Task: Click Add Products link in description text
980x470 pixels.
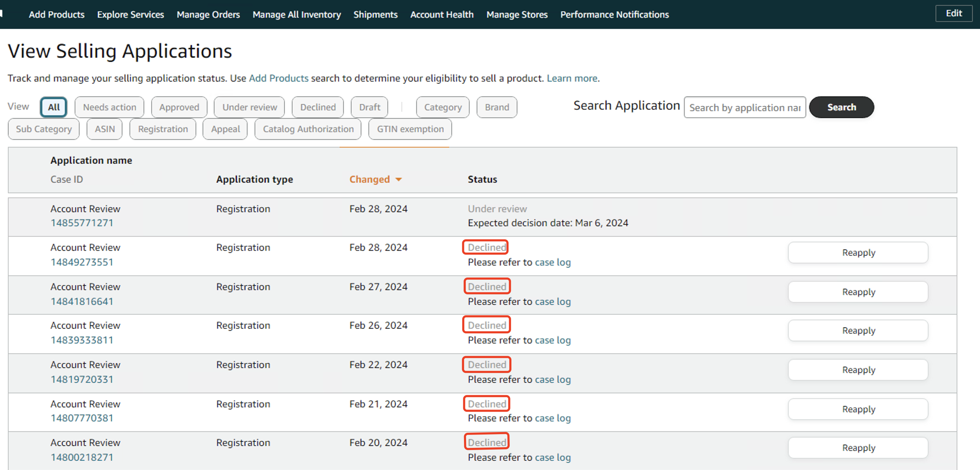Action: [x=278, y=78]
